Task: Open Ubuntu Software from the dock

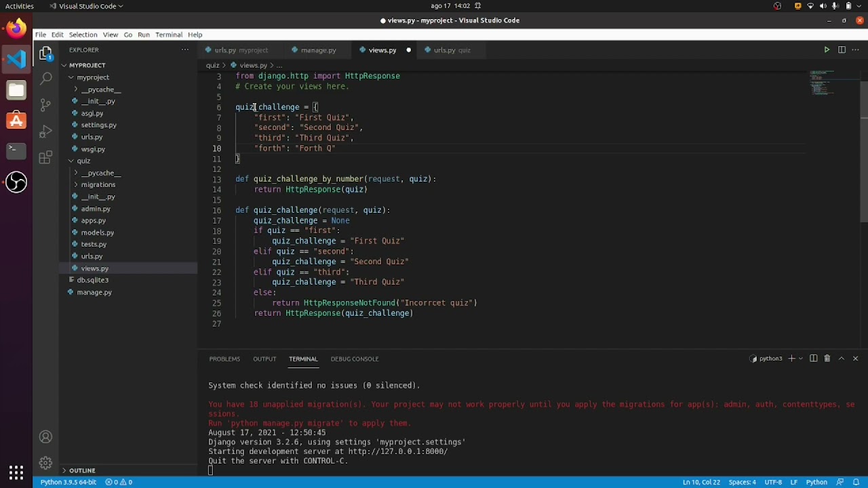Action: pos(16,121)
